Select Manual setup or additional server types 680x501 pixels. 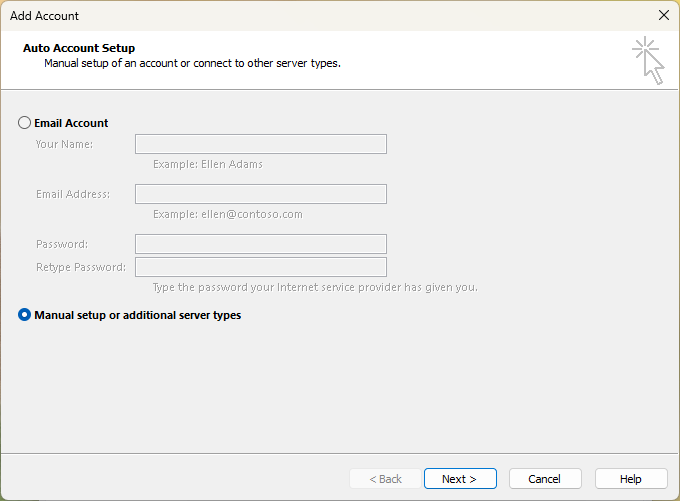[25, 315]
